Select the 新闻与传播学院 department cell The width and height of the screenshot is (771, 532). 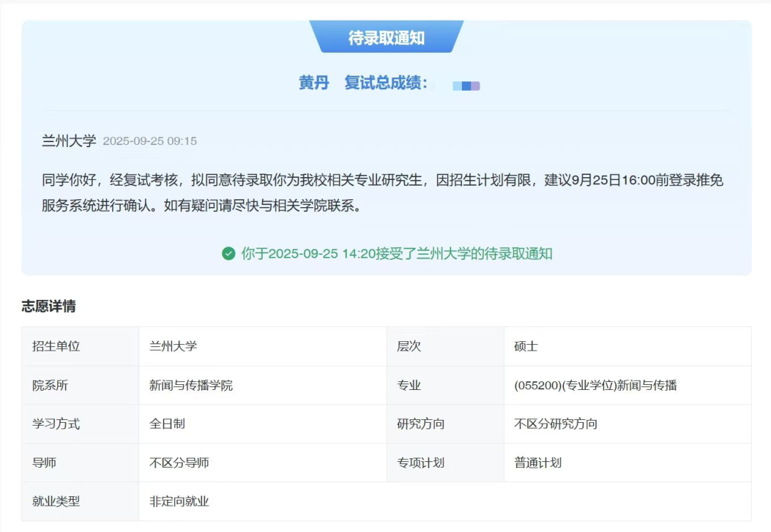(191, 386)
